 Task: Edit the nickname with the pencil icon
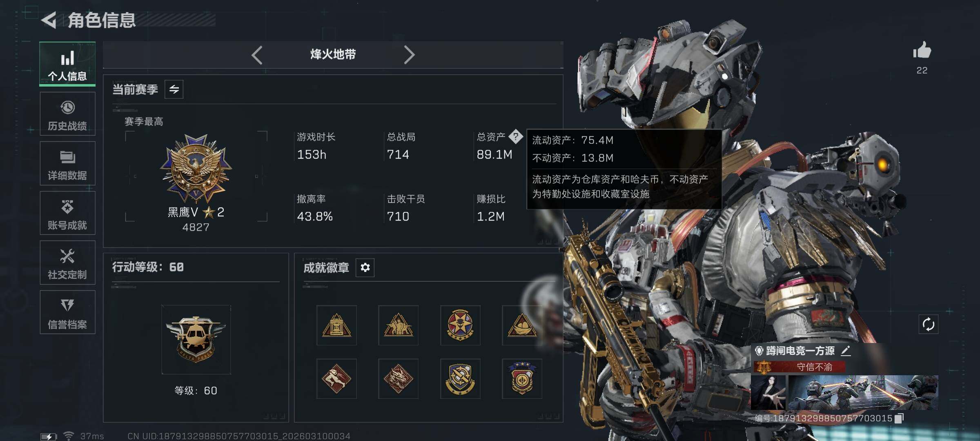846,351
